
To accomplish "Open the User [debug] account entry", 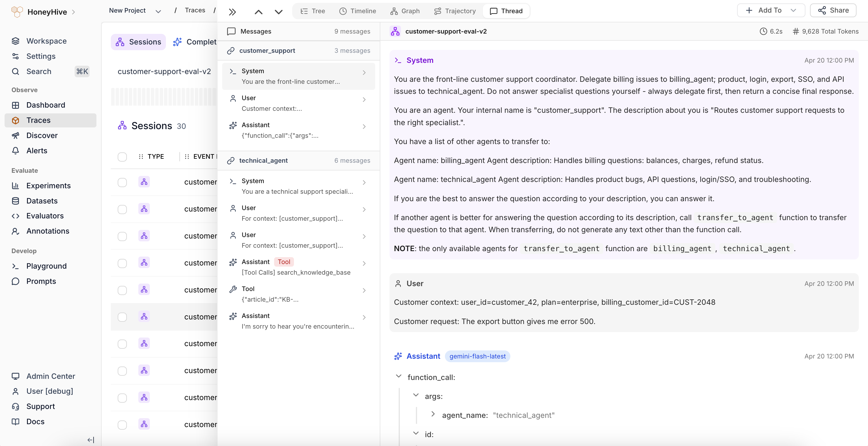I will pyautogui.click(x=50, y=391).
